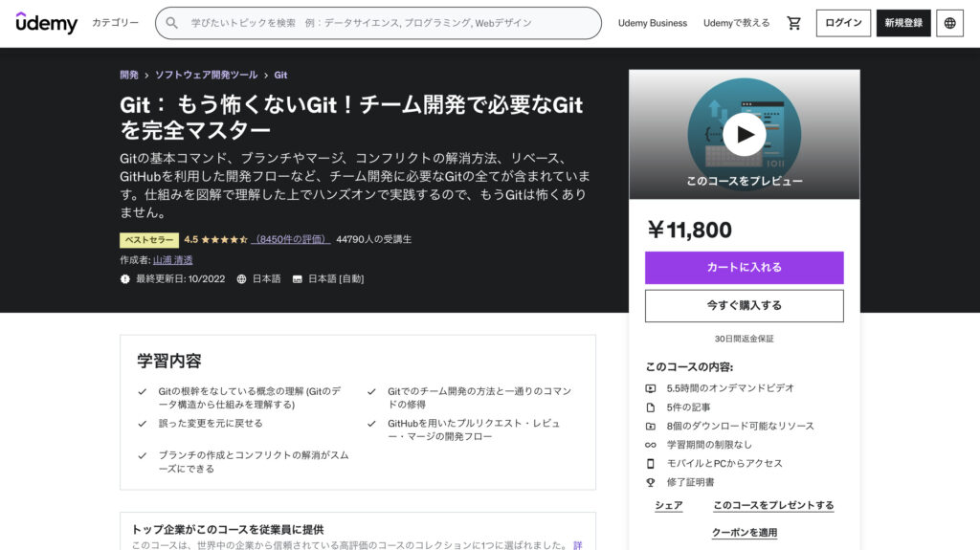This screenshot has height=550, width=980.
Task: Click 5.5時間のオンデマンドビデオ text
Action: [x=730, y=388]
